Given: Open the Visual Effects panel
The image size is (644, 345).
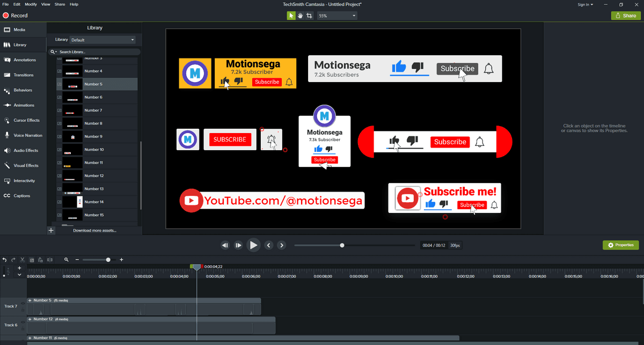Looking at the screenshot, I should tap(23, 165).
